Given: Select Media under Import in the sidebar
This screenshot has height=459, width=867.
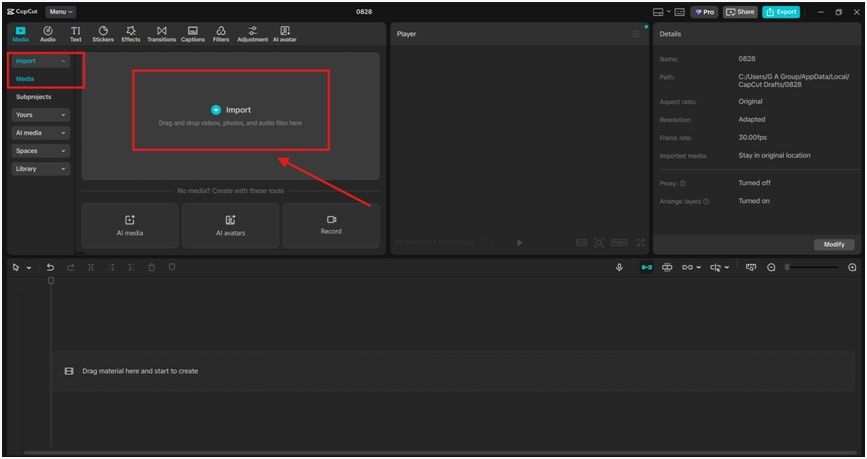Looking at the screenshot, I should click(x=25, y=79).
